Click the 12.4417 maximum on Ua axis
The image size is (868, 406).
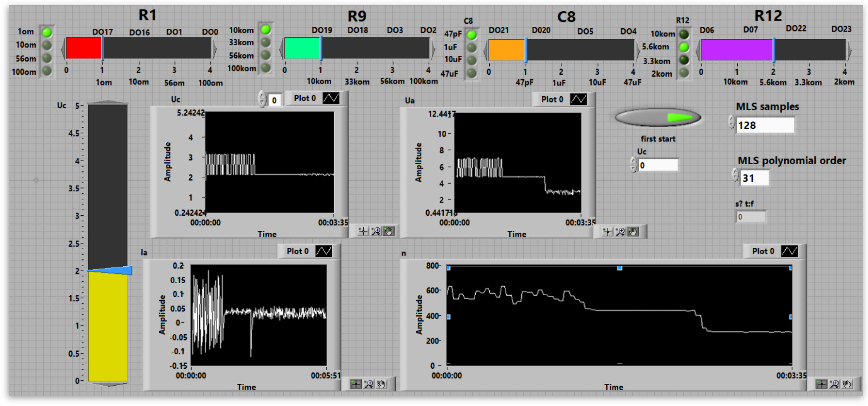tap(442, 114)
